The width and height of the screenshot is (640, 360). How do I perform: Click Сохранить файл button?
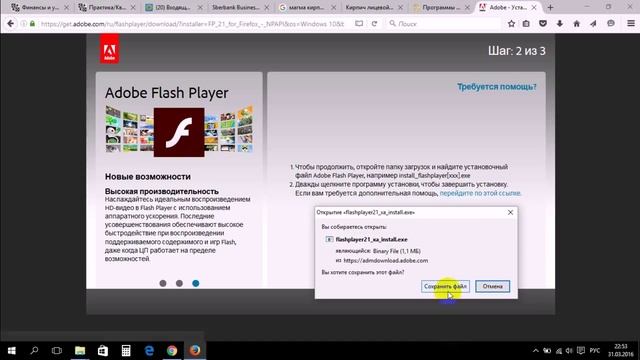tap(445, 286)
